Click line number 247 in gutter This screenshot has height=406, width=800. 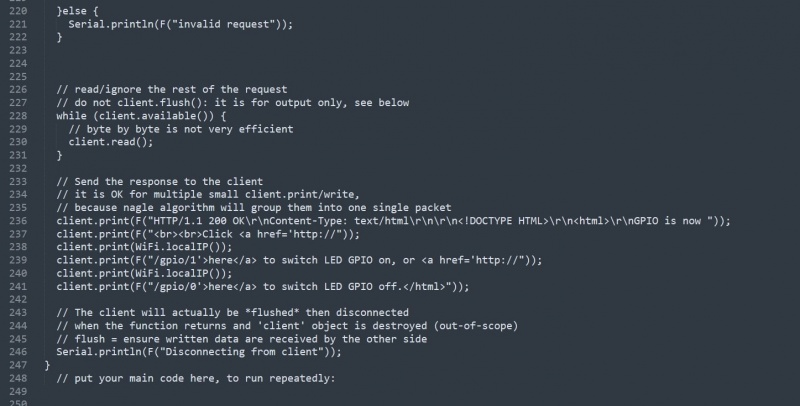click(18, 365)
